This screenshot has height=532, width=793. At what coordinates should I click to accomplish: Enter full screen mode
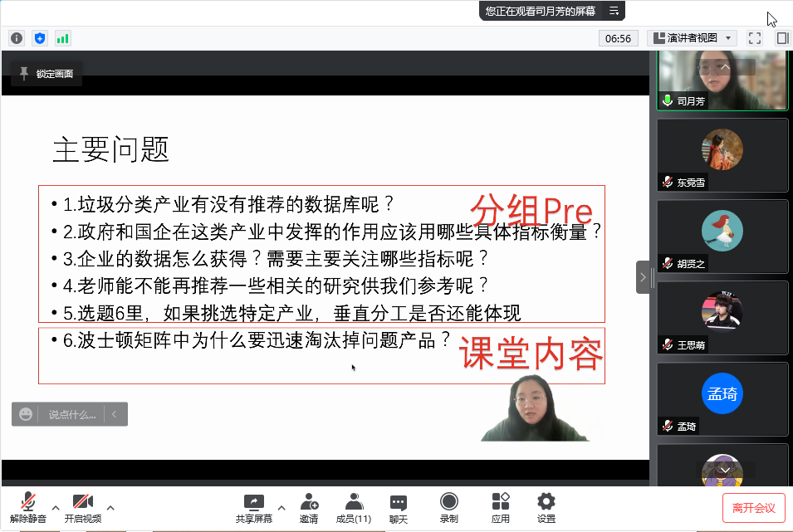pyautogui.click(x=755, y=38)
